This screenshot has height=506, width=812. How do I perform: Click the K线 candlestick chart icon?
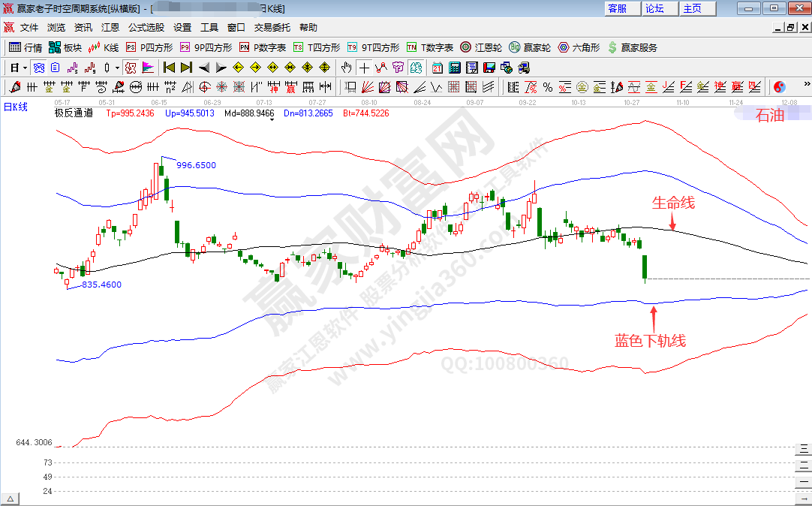[104, 47]
